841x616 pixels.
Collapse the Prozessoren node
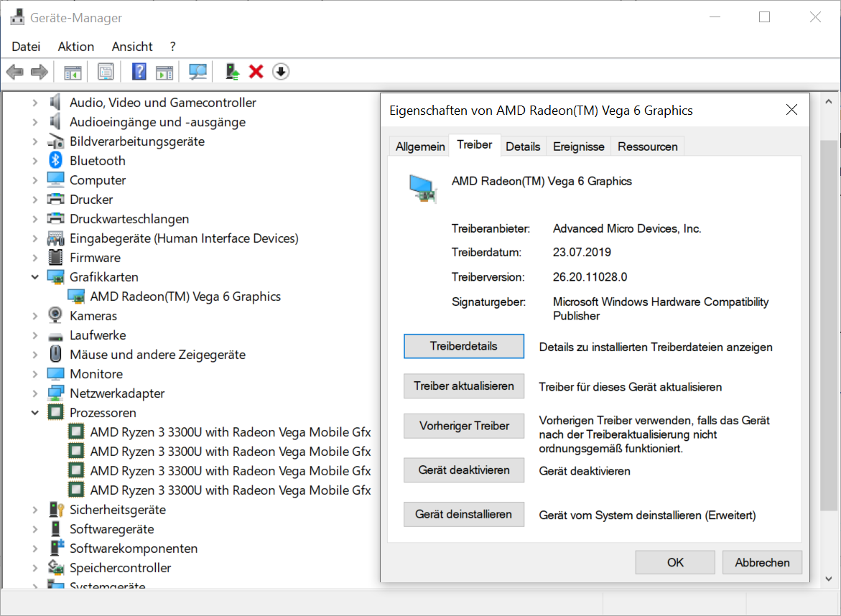coord(35,413)
